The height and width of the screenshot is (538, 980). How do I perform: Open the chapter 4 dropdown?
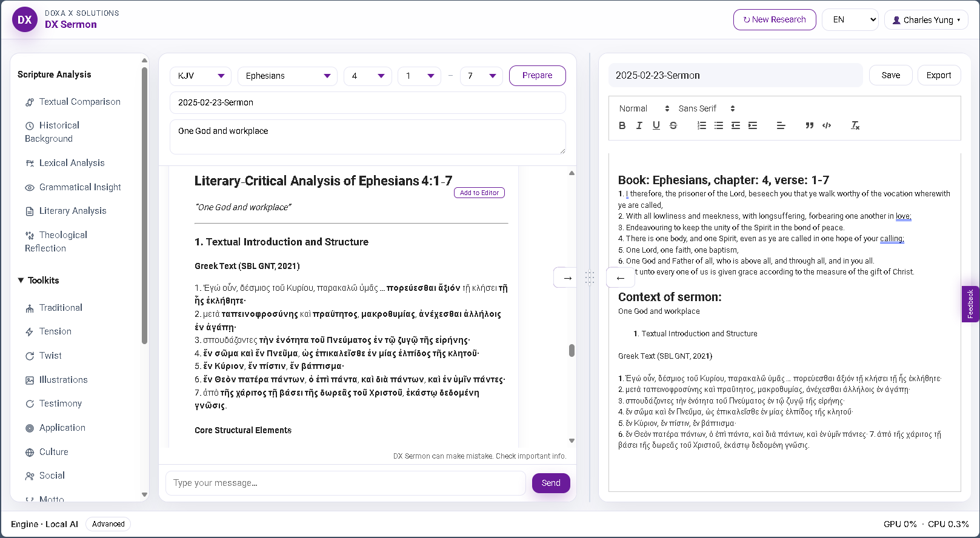point(368,76)
